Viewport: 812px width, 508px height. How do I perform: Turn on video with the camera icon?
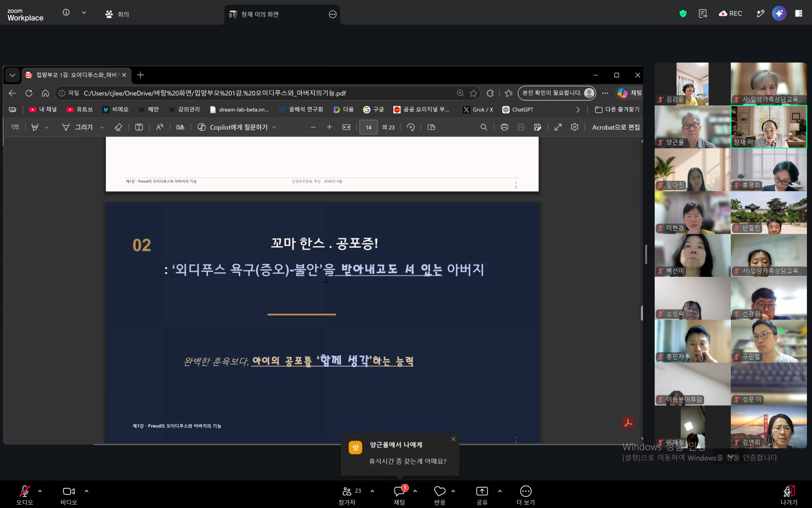[x=69, y=491]
